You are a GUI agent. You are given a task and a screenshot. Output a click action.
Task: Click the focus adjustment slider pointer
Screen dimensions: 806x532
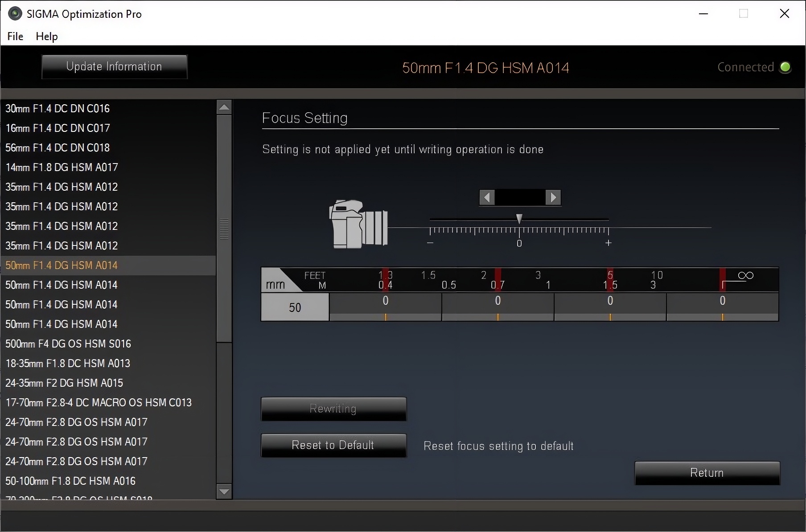tap(519, 218)
